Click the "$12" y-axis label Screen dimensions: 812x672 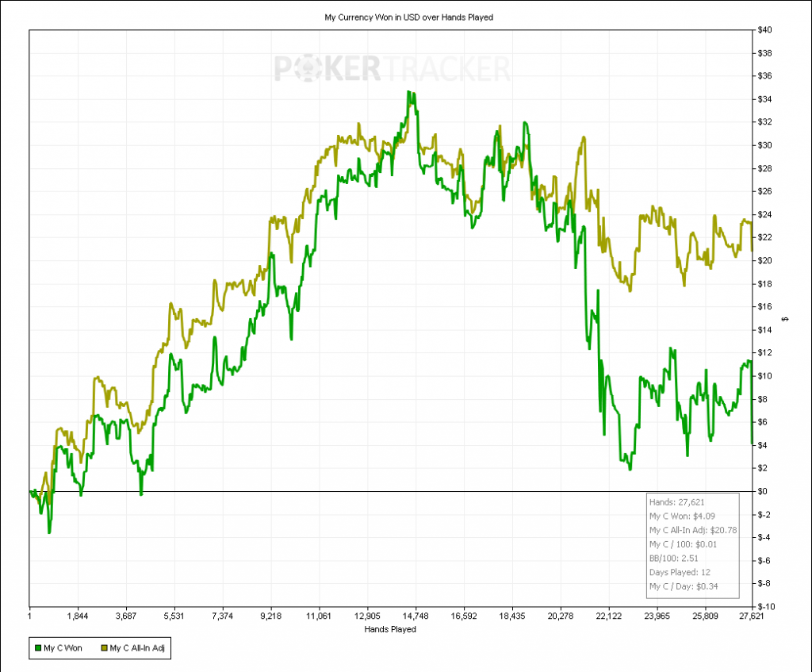764,353
